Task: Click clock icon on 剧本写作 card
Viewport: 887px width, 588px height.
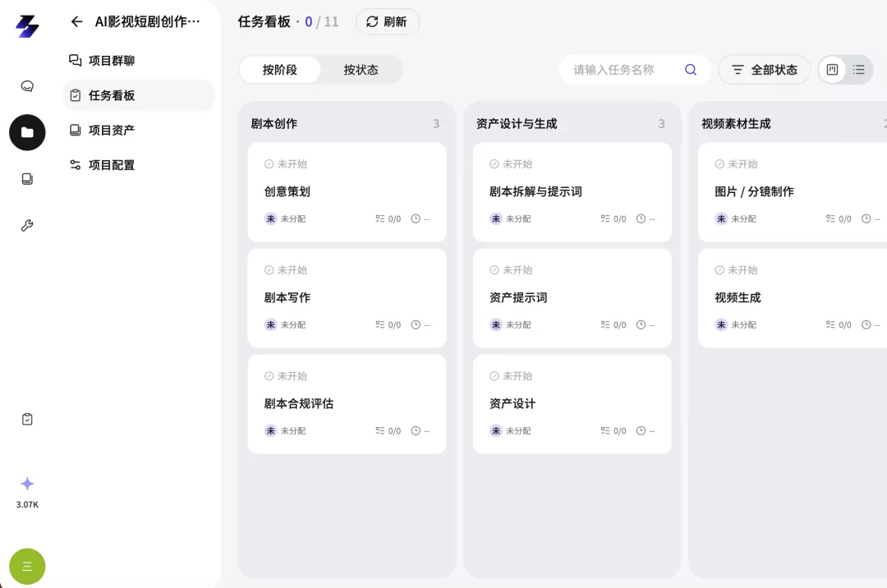Action: [x=416, y=324]
